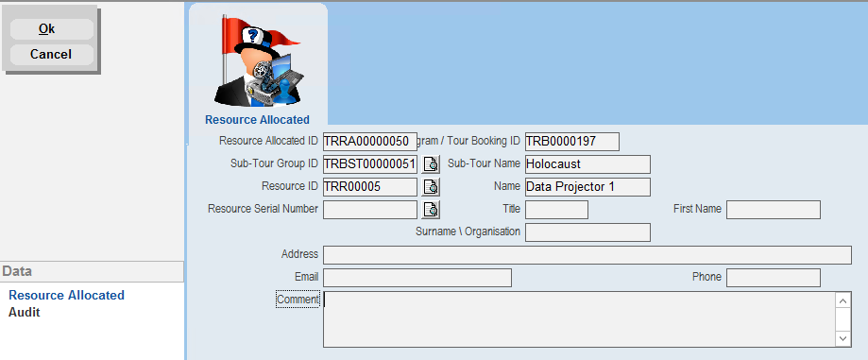
Task: Click the Sub-Tour Name label
Action: pyautogui.click(x=484, y=163)
